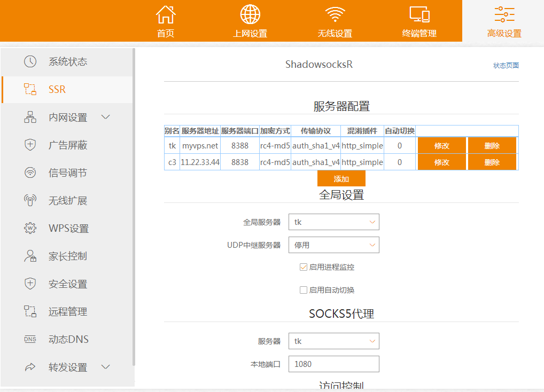Image resolution: width=544 pixels, height=392 pixels.
Task: Click 删除 for the c3 server
Action: 492,162
